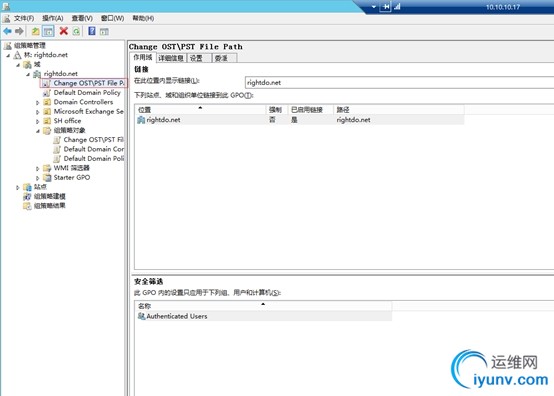Viewport: 554px width, 396px height.
Task: Select Authenticated Users in security filtering
Action: pyautogui.click(x=264, y=316)
